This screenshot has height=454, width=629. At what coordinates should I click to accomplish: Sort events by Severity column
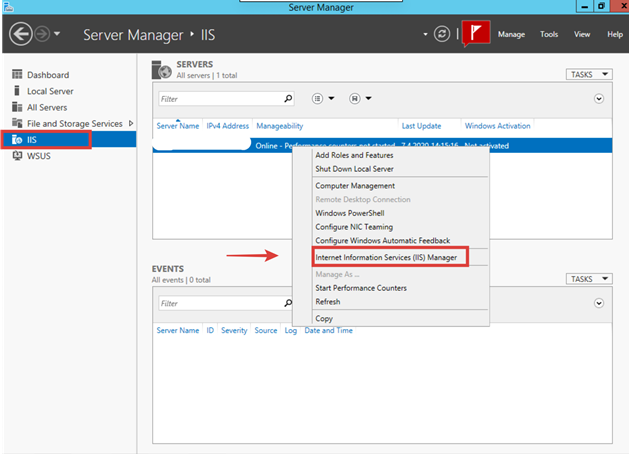[x=234, y=330]
